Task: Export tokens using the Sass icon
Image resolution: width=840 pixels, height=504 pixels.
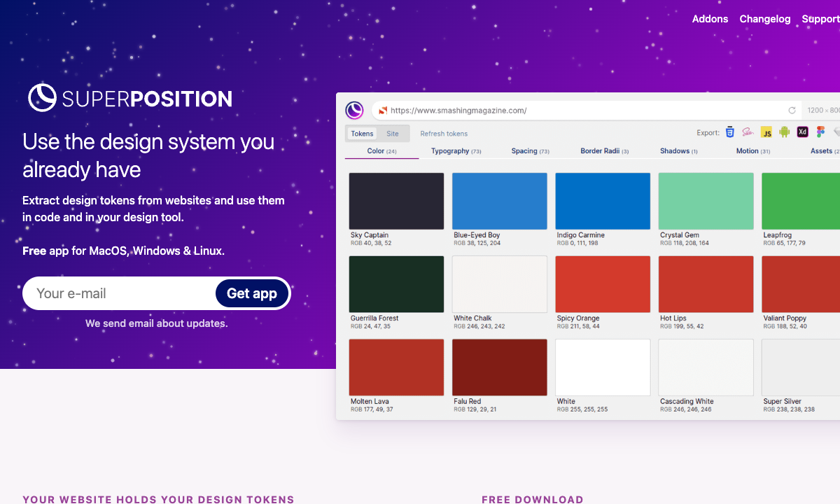Action: pos(748,132)
